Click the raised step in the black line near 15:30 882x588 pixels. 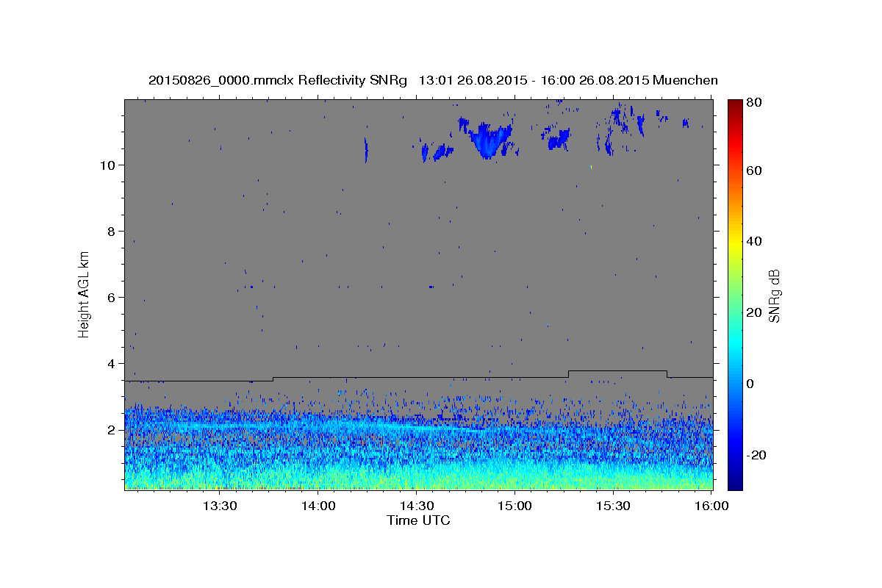pyautogui.click(x=617, y=371)
